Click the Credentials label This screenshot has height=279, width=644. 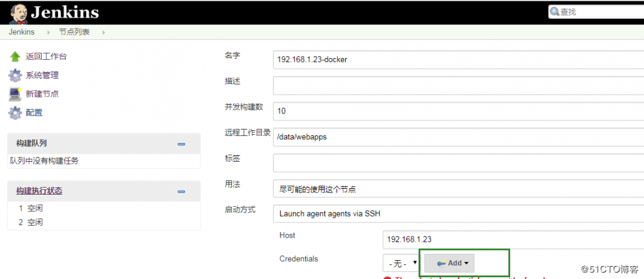point(299,259)
